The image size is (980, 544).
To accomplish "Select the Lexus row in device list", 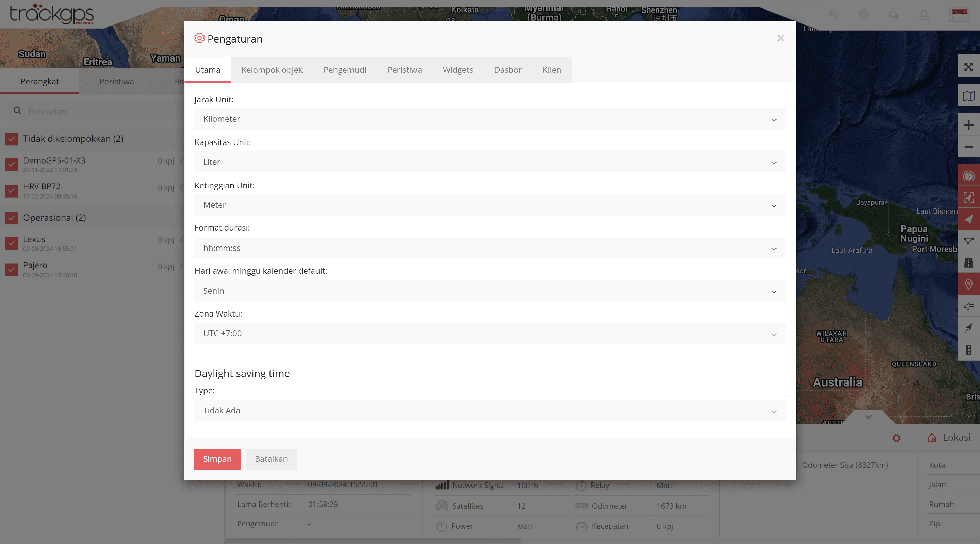I will point(93,243).
